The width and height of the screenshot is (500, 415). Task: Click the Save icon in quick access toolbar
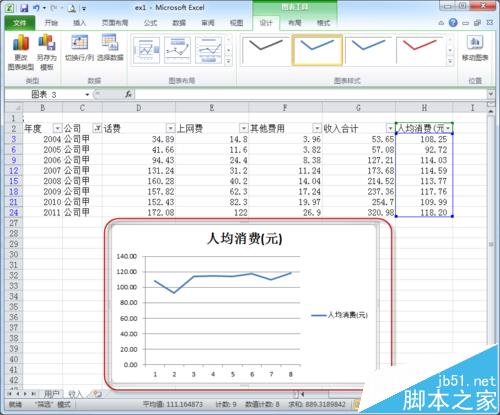[x=24, y=8]
